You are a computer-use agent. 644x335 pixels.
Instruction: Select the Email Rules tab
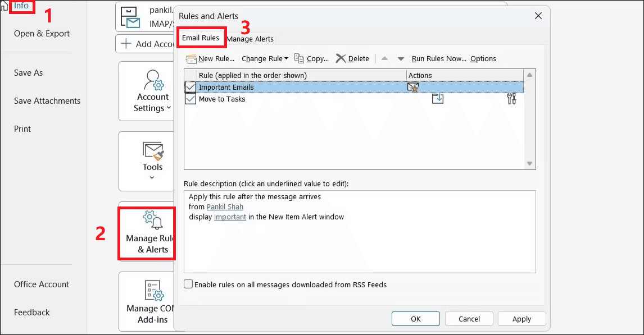coord(201,37)
